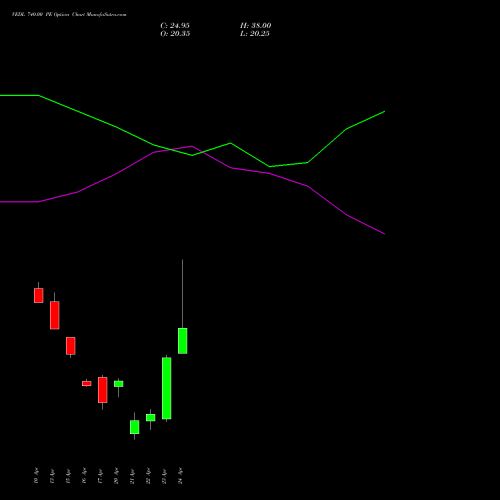Click the PE Option Chart title text

(69, 14)
